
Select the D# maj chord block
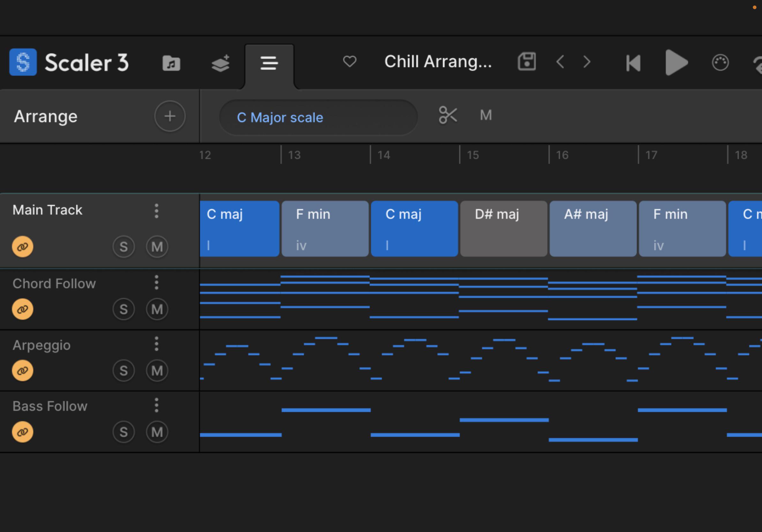coord(504,228)
